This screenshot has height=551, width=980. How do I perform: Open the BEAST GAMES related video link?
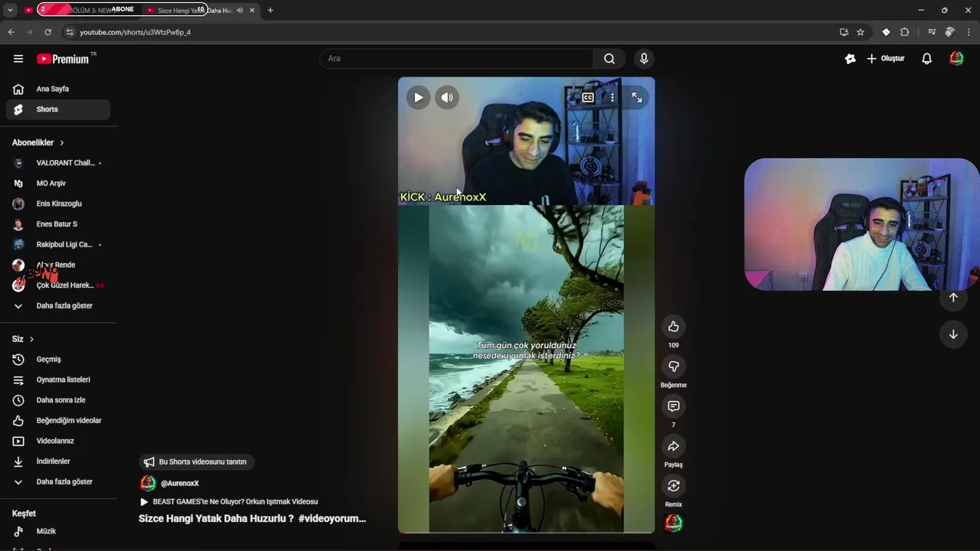229,502
